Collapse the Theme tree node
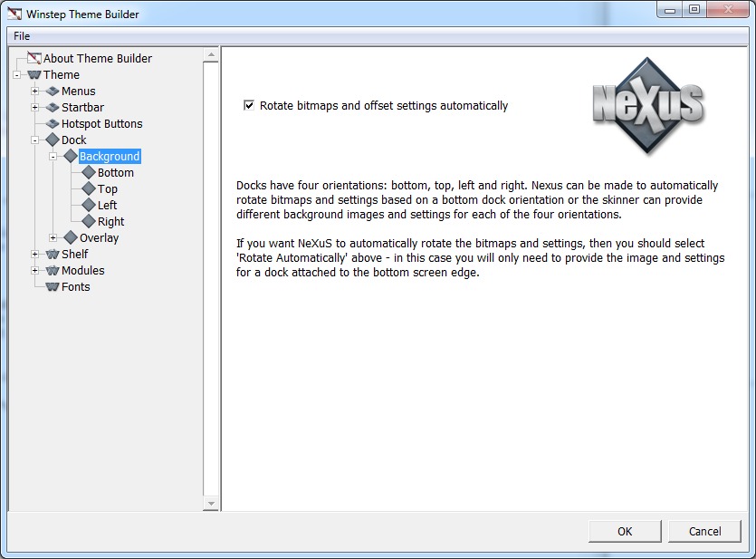Screen dimensions: 756x559 [x=17, y=75]
